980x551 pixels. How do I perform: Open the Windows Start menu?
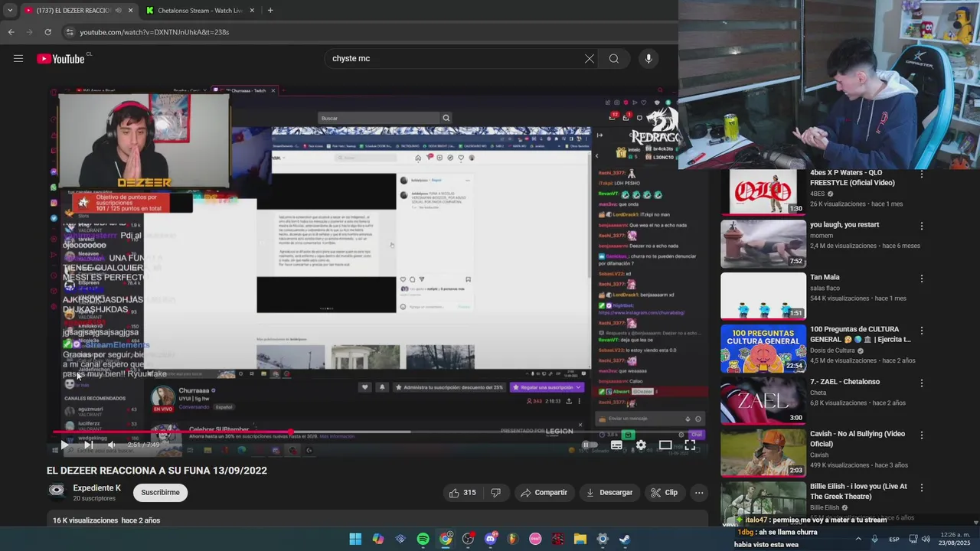pyautogui.click(x=355, y=539)
